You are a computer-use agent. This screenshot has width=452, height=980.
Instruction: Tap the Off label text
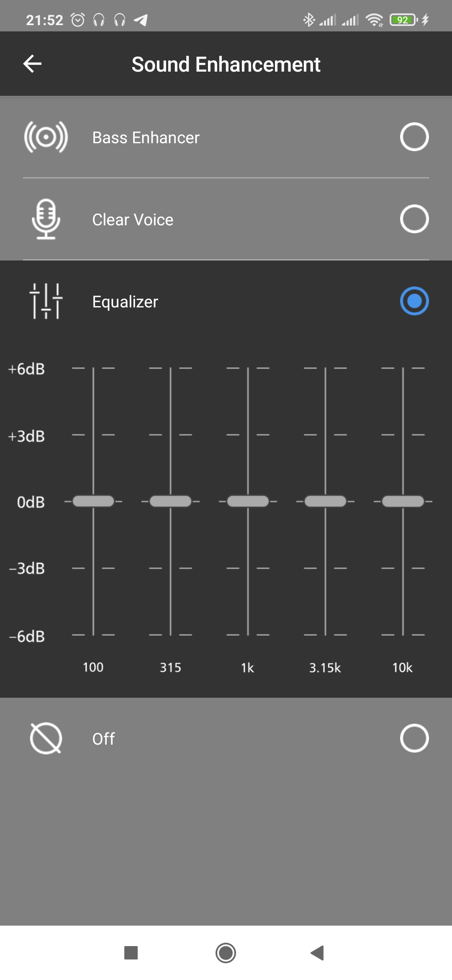pos(103,739)
